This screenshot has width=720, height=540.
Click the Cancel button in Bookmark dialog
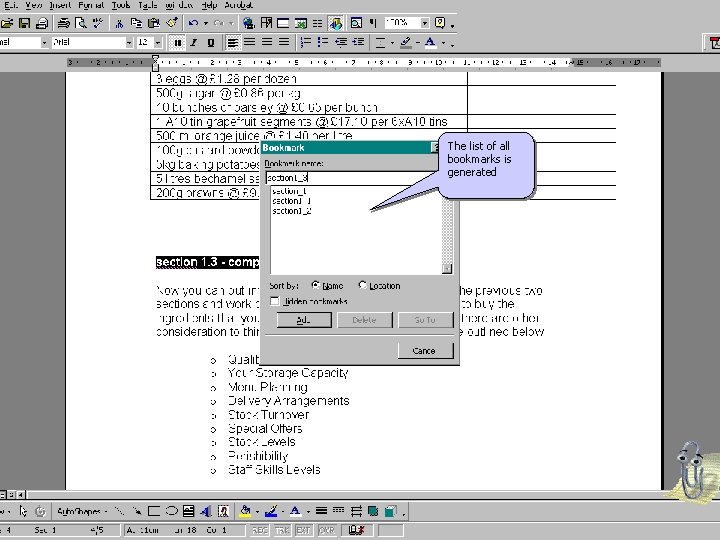tap(425, 350)
